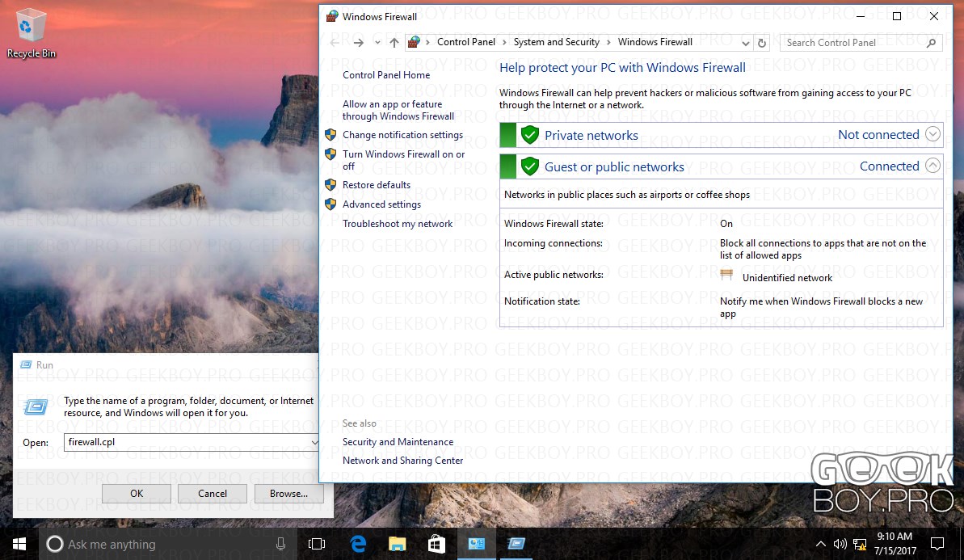Click shield icon beside Advanced settings
The height and width of the screenshot is (560, 964).
point(330,204)
